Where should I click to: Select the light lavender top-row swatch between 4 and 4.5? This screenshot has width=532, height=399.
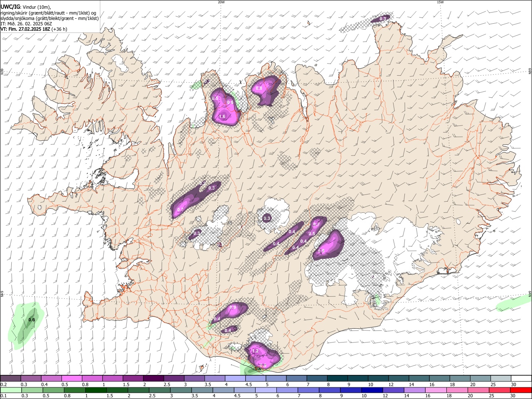pos(234,379)
